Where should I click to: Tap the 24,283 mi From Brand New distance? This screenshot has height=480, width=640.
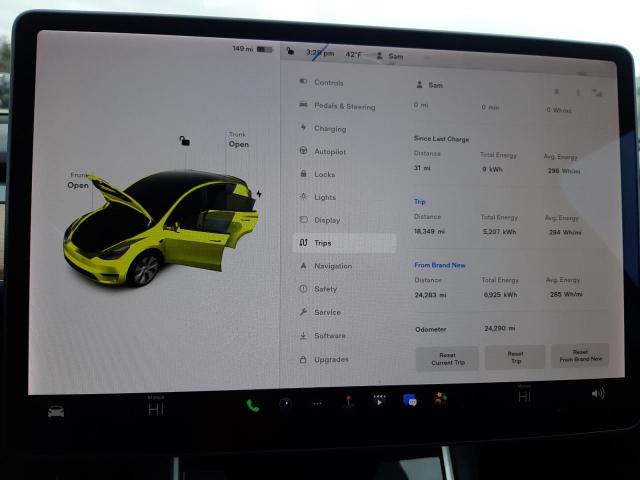pos(430,295)
